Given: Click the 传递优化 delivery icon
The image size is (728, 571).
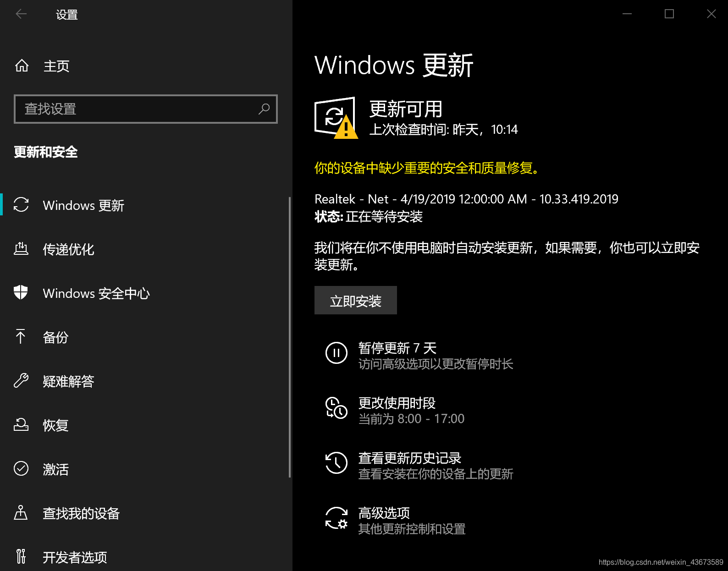Looking at the screenshot, I should pyautogui.click(x=21, y=249).
